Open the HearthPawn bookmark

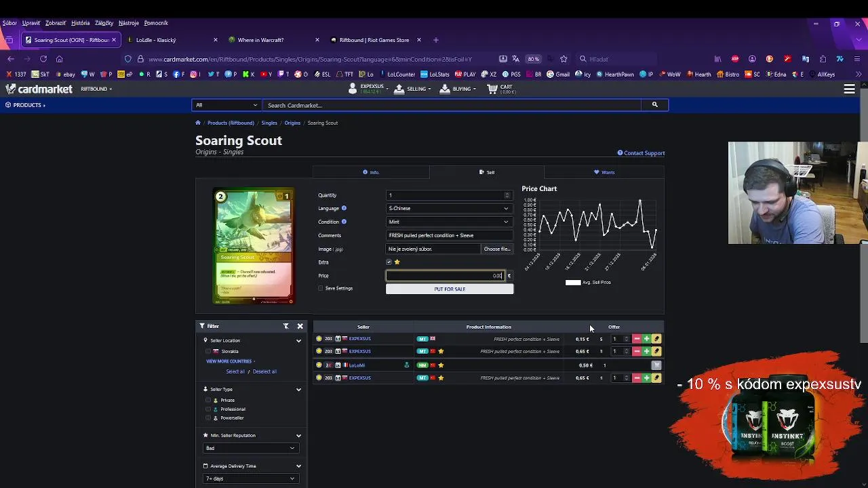point(614,75)
